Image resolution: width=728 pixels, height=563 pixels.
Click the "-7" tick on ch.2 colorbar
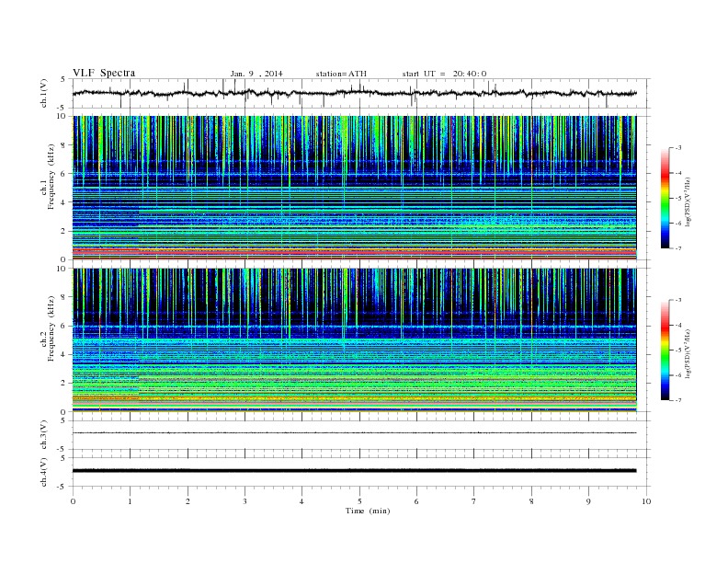[x=677, y=400]
